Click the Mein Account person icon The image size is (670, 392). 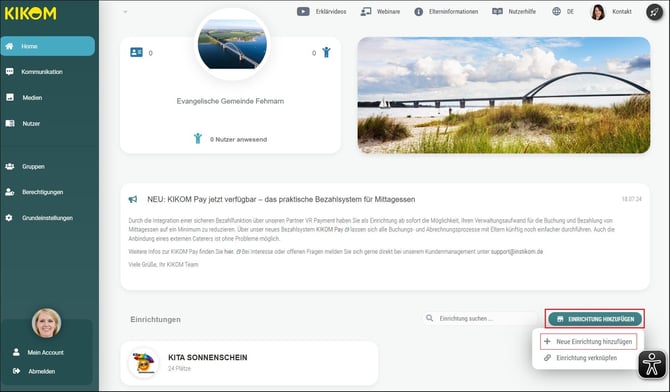16,352
